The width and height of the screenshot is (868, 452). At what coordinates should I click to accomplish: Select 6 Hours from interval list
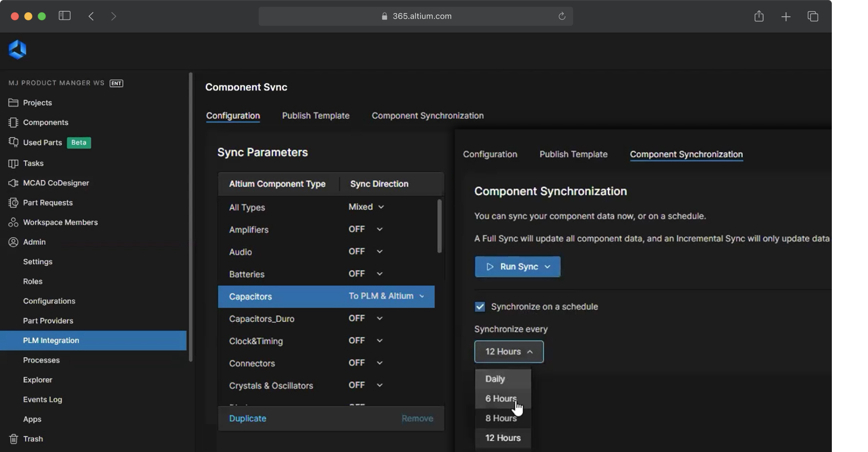click(500, 399)
